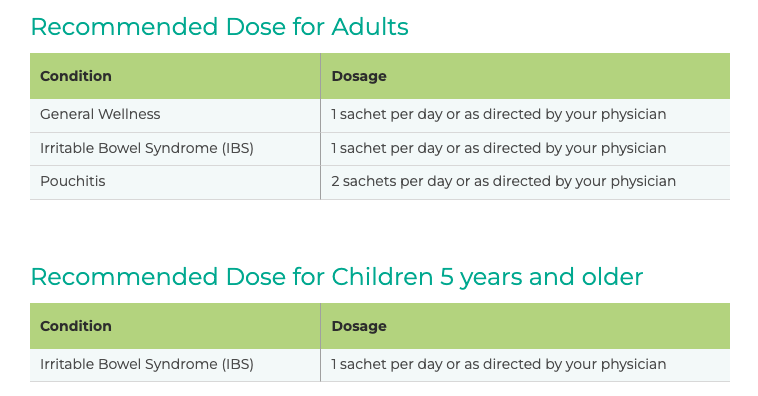Click the Recommended Dose for Adults heading
758x396 pixels.
pos(219,27)
